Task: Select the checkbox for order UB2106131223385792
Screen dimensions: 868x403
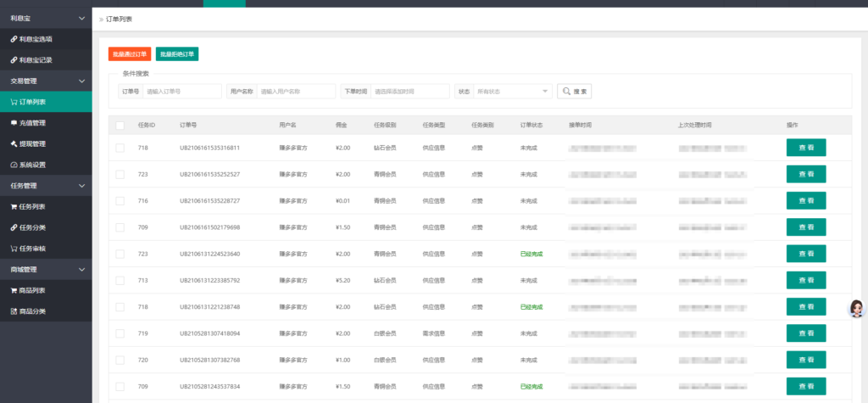Action: (120, 280)
